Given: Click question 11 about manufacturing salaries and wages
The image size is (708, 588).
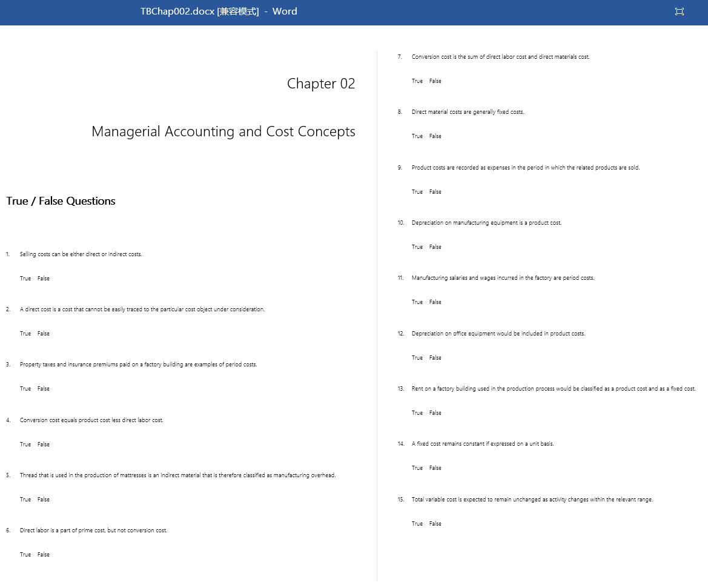Looking at the screenshot, I should 503,278.
